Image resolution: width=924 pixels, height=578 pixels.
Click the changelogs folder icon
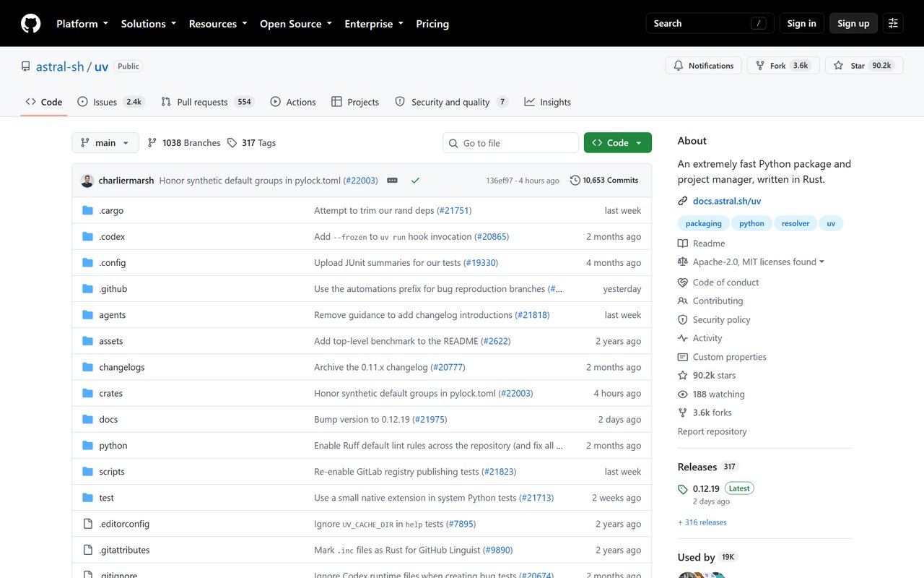click(88, 367)
